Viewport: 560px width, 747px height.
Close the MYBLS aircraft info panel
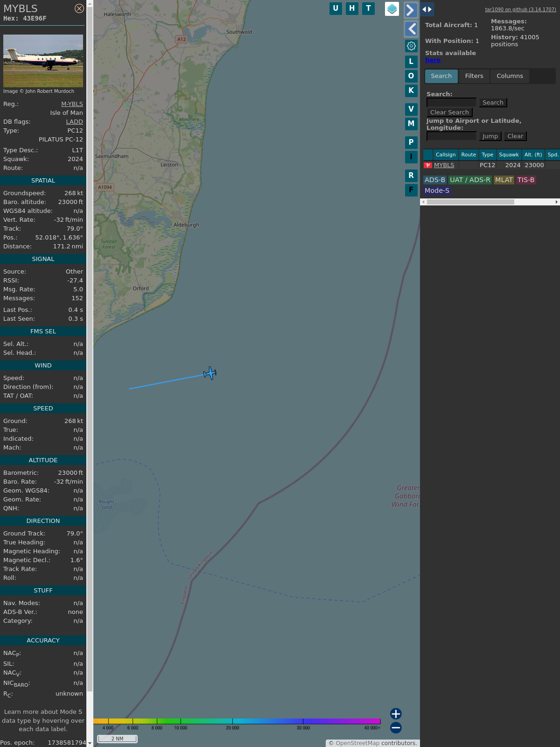point(79,8)
